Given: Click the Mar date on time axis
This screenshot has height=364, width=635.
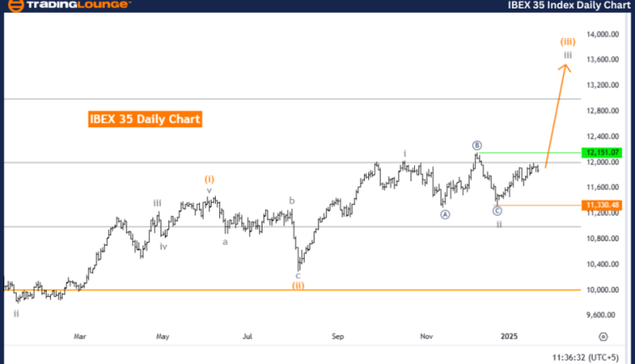Looking at the screenshot, I should [80, 336].
